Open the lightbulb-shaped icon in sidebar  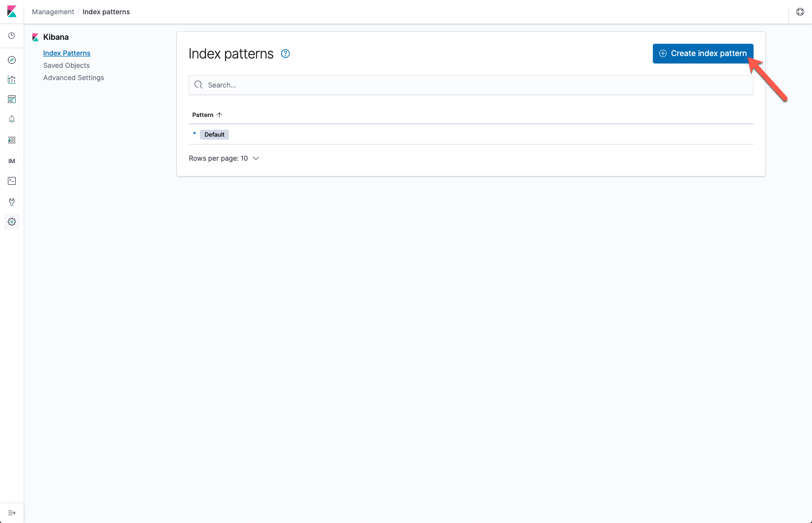[12, 202]
